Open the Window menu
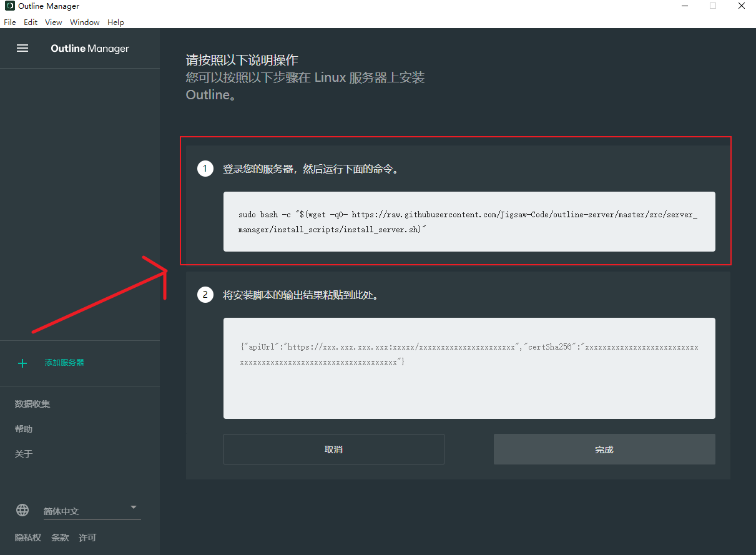The width and height of the screenshot is (756, 555). 85,22
